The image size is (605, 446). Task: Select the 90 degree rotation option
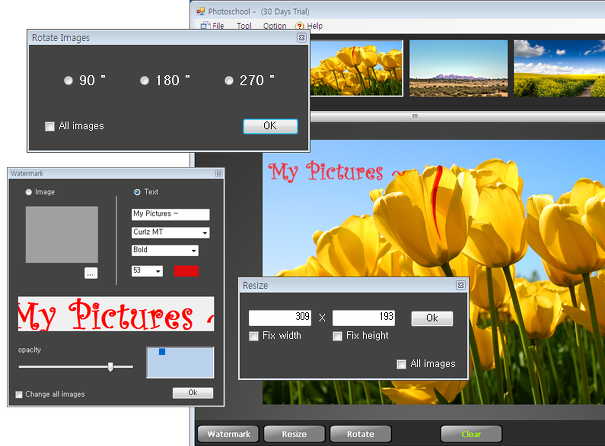(68, 80)
